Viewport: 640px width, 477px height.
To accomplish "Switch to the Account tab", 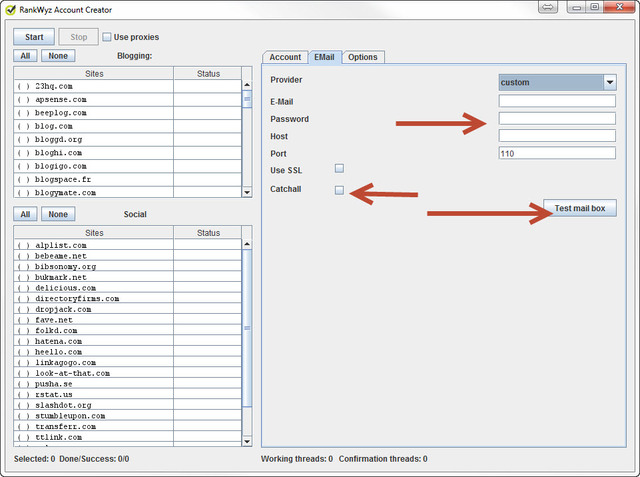I will click(285, 57).
